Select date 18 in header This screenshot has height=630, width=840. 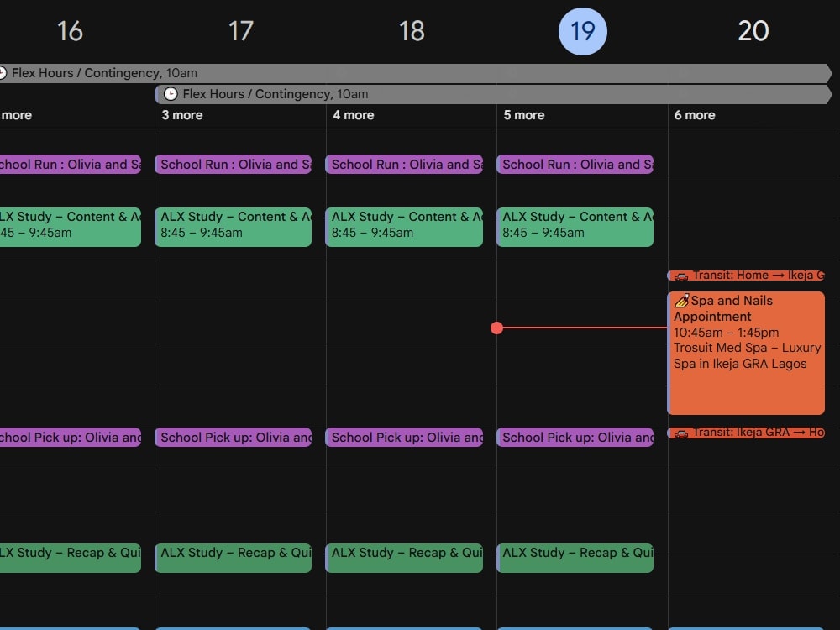(412, 31)
